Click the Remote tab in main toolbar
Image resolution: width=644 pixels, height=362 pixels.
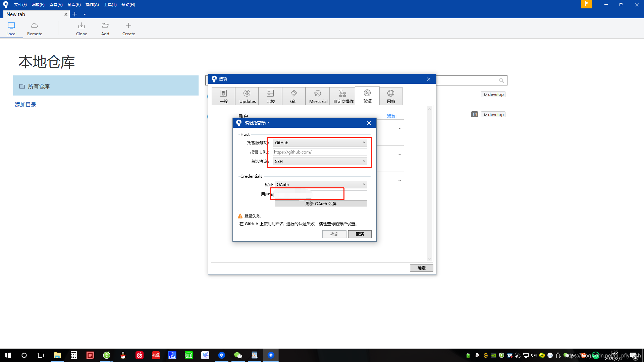(35, 28)
